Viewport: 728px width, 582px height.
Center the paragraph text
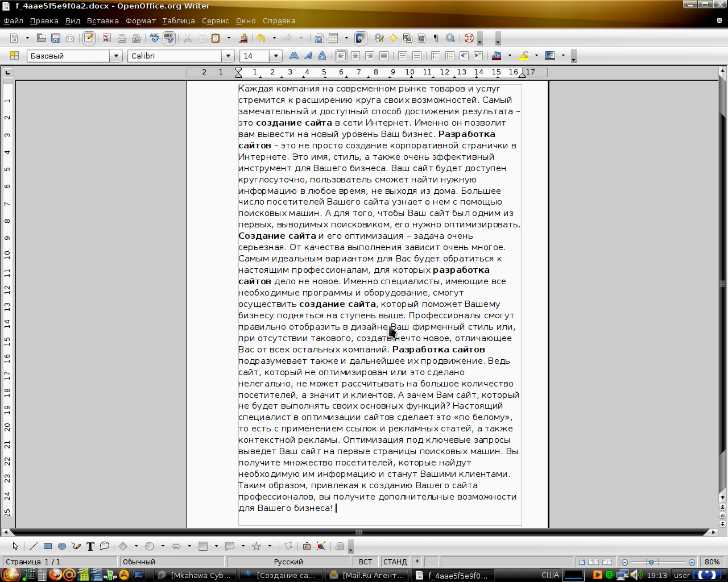(355, 56)
